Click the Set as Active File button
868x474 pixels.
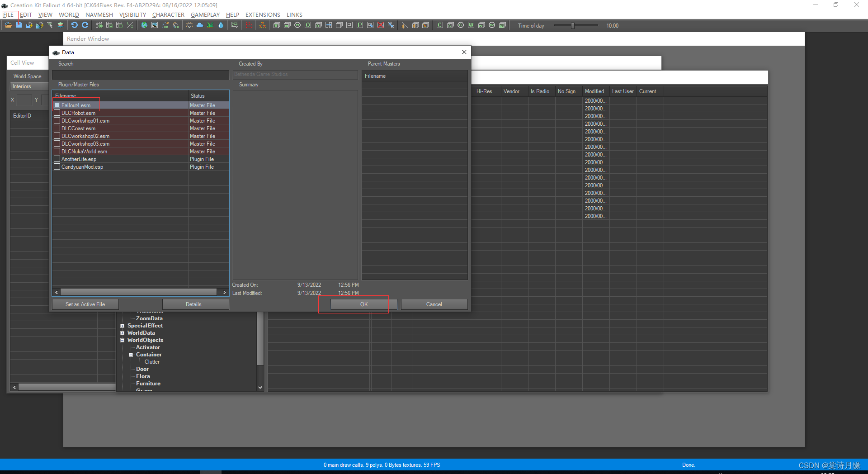pyautogui.click(x=85, y=304)
